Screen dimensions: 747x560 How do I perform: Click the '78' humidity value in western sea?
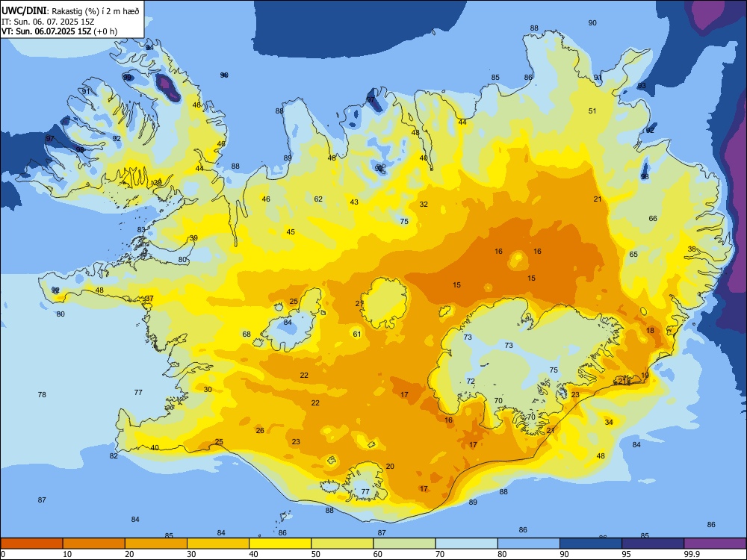42,395
